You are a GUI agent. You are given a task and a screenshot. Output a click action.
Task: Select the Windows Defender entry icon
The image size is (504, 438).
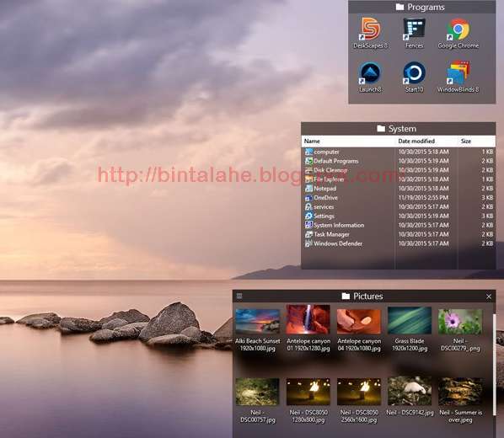click(308, 243)
